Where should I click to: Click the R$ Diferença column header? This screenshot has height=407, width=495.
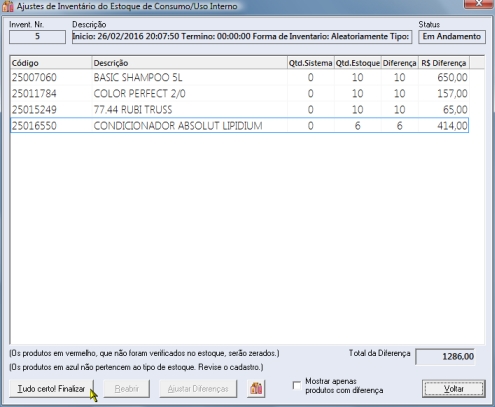coord(444,63)
